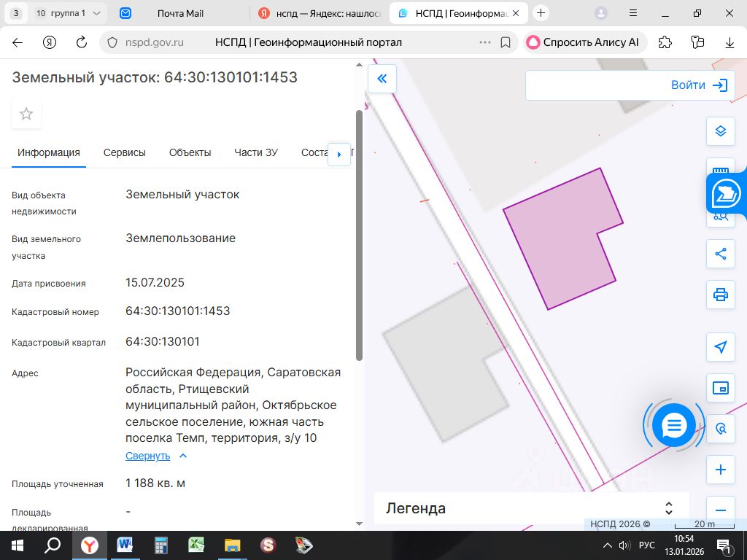This screenshot has height=560, width=747.
Task: Open the map layers button
Action: (720, 131)
